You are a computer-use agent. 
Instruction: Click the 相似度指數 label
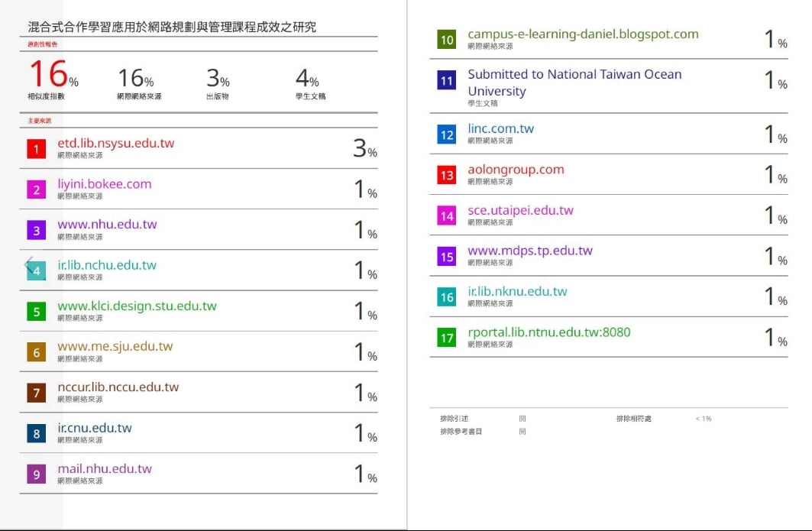click(x=47, y=96)
